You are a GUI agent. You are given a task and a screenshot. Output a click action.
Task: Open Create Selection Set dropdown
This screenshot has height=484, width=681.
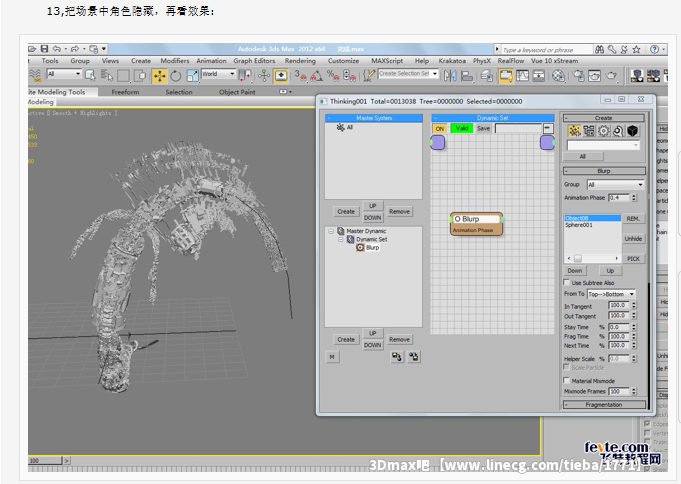408,73
